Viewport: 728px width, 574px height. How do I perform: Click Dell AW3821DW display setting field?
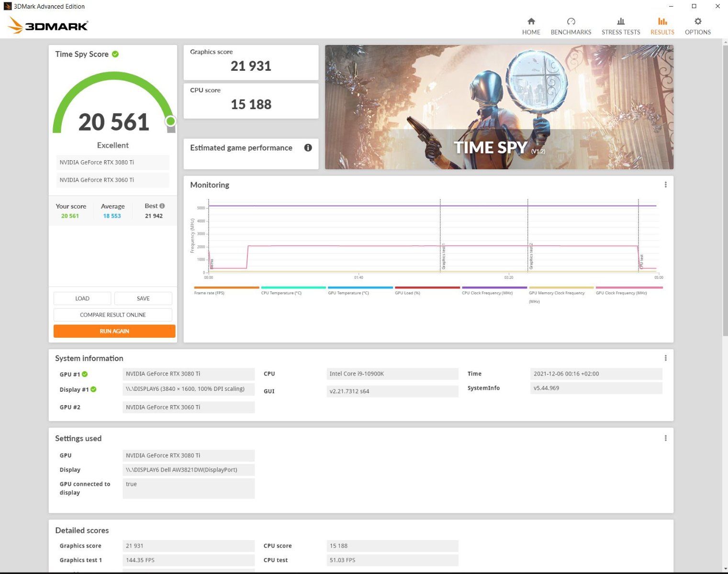pos(189,470)
